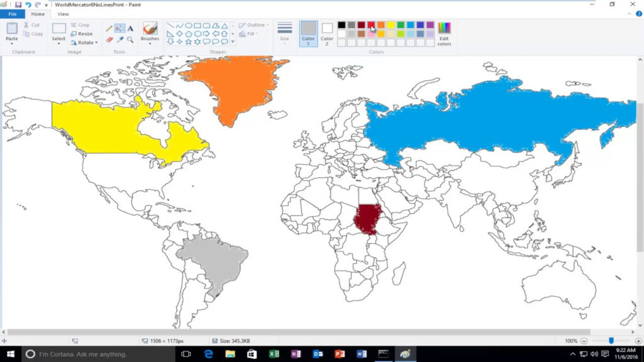Choose the Fill with color bucket tool
The image size is (644, 362).
119,28
